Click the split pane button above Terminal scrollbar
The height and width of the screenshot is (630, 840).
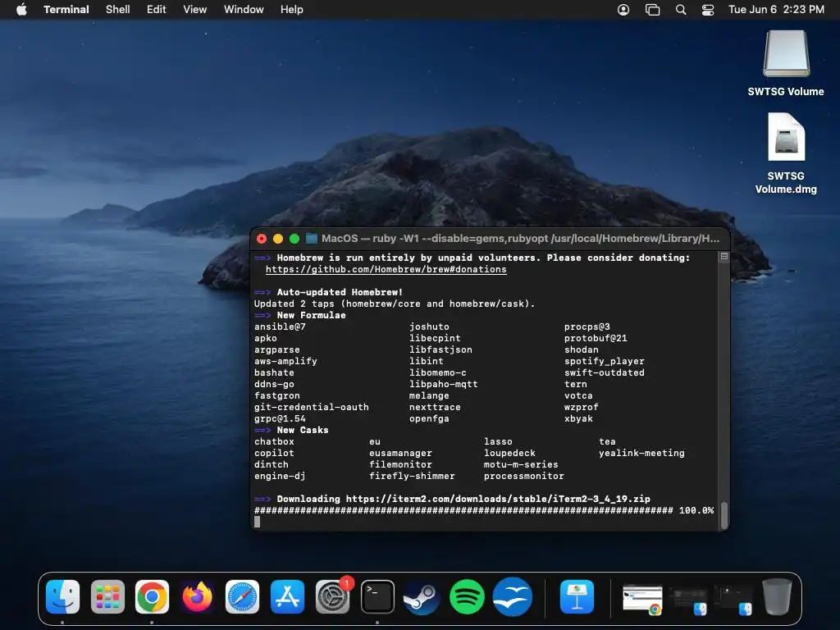pos(724,257)
